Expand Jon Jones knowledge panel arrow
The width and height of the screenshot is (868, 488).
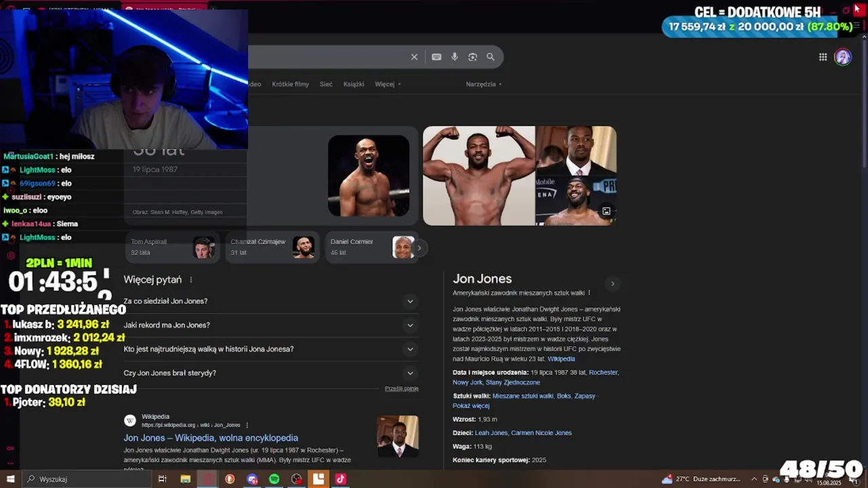[612, 284]
